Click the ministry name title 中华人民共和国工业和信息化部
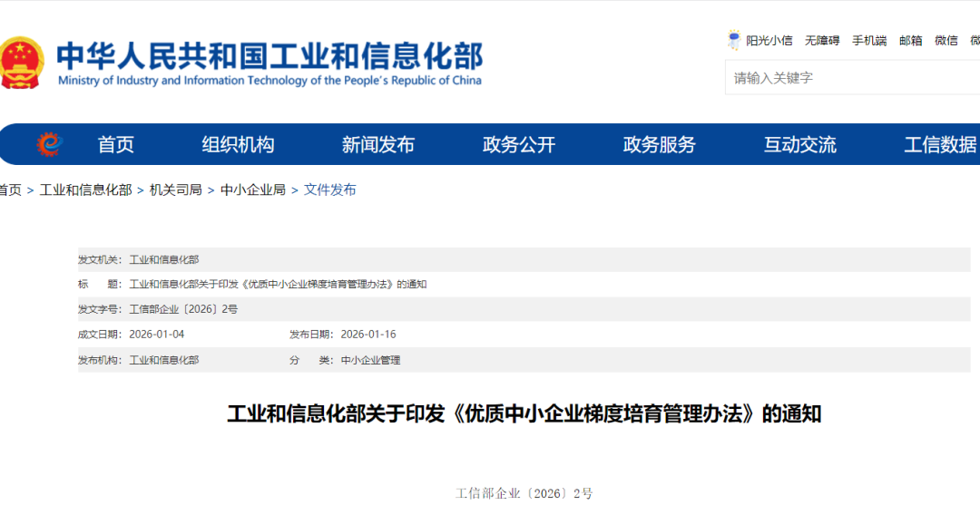 [270, 56]
